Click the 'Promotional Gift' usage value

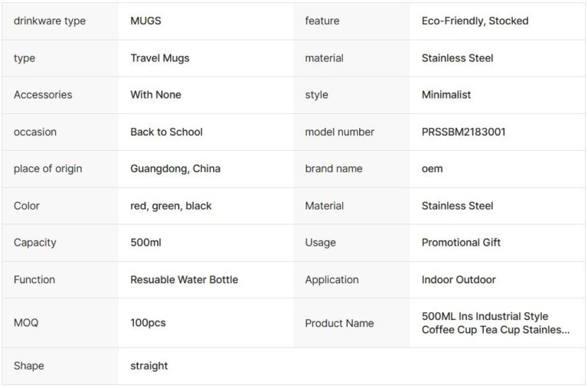461,243
